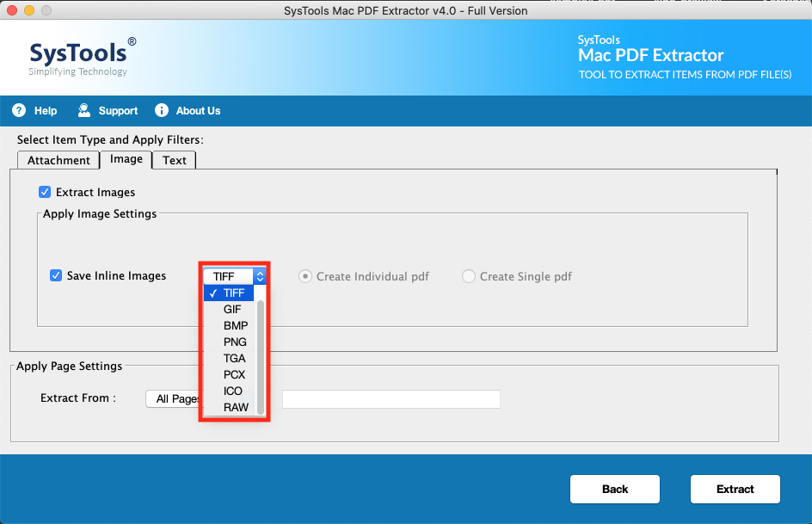Viewport: 812px width, 524px height.
Task: Choose TGA in the format list
Action: pyautogui.click(x=231, y=358)
